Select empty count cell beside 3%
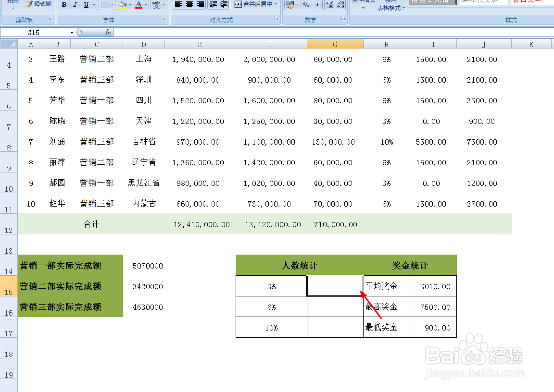Image resolution: width=554 pixels, height=392 pixels. click(335, 286)
